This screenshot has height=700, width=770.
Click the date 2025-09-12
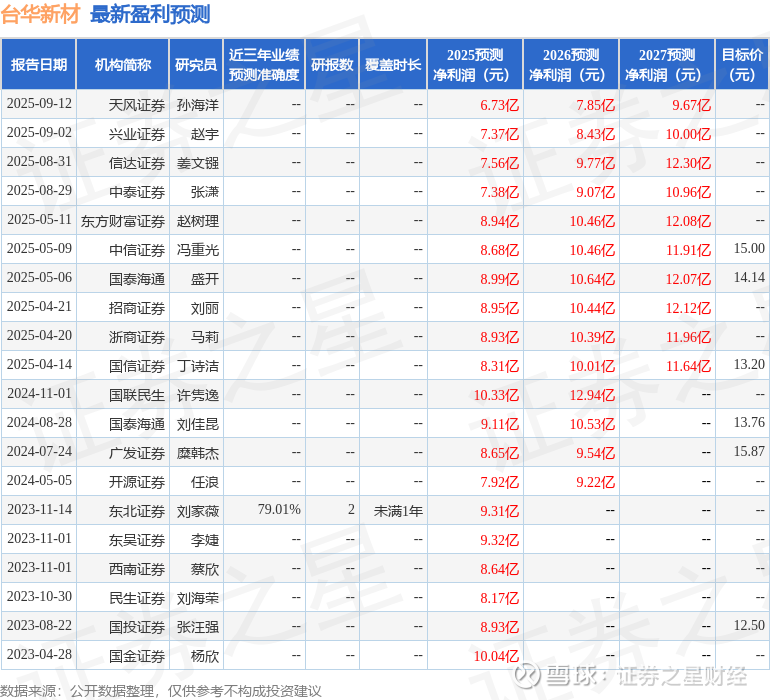click(x=39, y=104)
